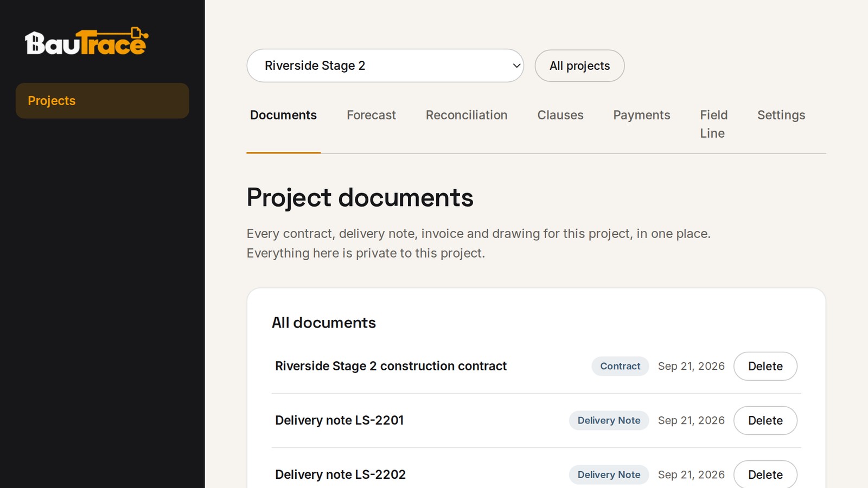The height and width of the screenshot is (488, 868).
Task: Click the BauTrace logo
Action: (87, 41)
